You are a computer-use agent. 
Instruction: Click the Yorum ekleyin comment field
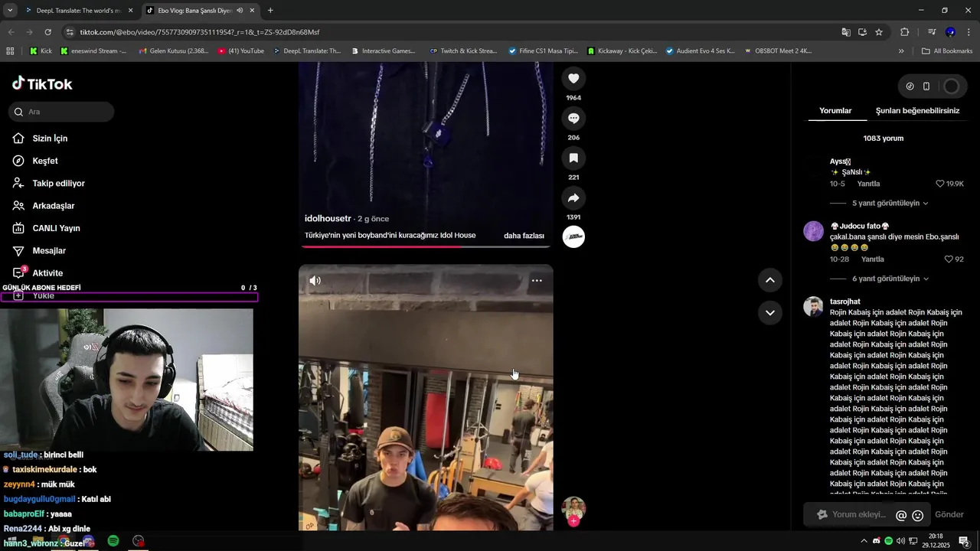859,515
